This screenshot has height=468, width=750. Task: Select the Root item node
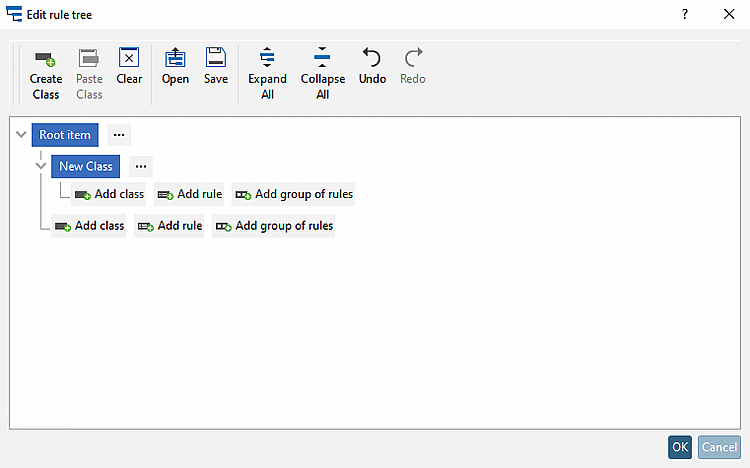[x=65, y=135]
